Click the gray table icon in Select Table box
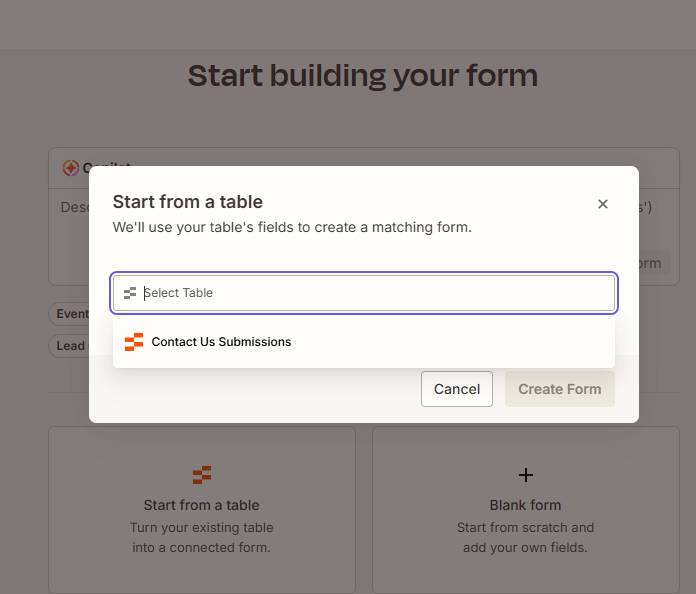Screen dimensions: 696x594 130,293
